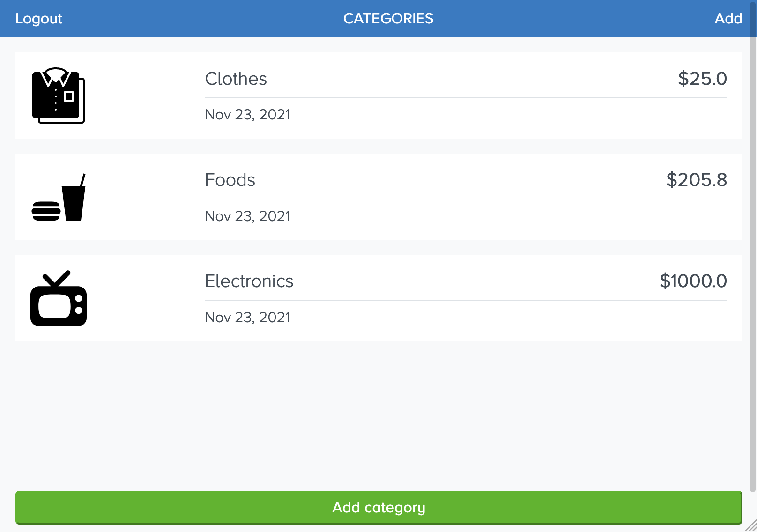
Task: Select the Foods category row
Action: [x=230, y=180]
